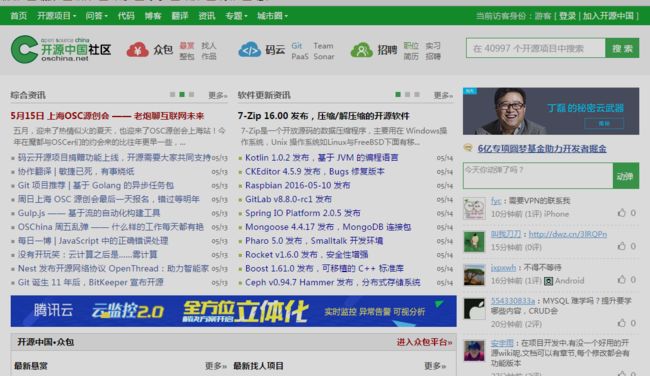This screenshot has width=650, height=376.
Task: Like the fyc post about VPN
Action: click(621, 213)
